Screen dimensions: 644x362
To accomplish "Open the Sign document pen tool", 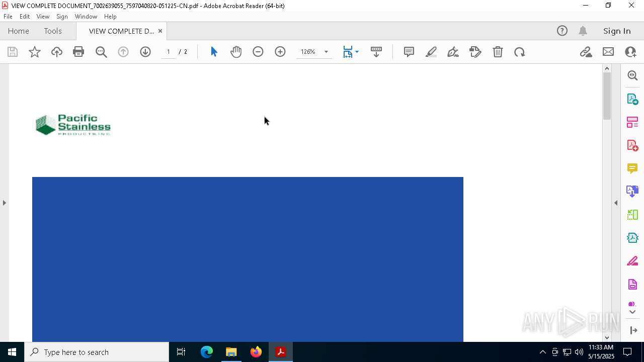I will click(x=453, y=52).
